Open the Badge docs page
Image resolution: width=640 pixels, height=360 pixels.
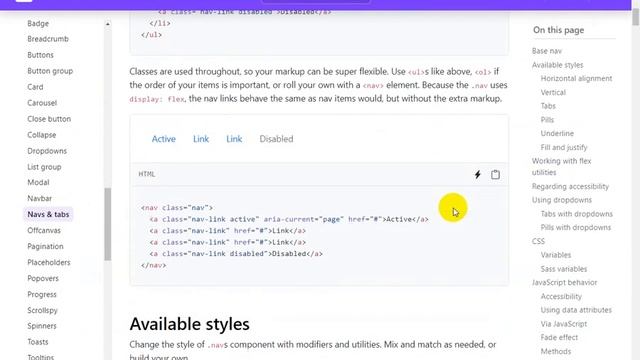38,23
